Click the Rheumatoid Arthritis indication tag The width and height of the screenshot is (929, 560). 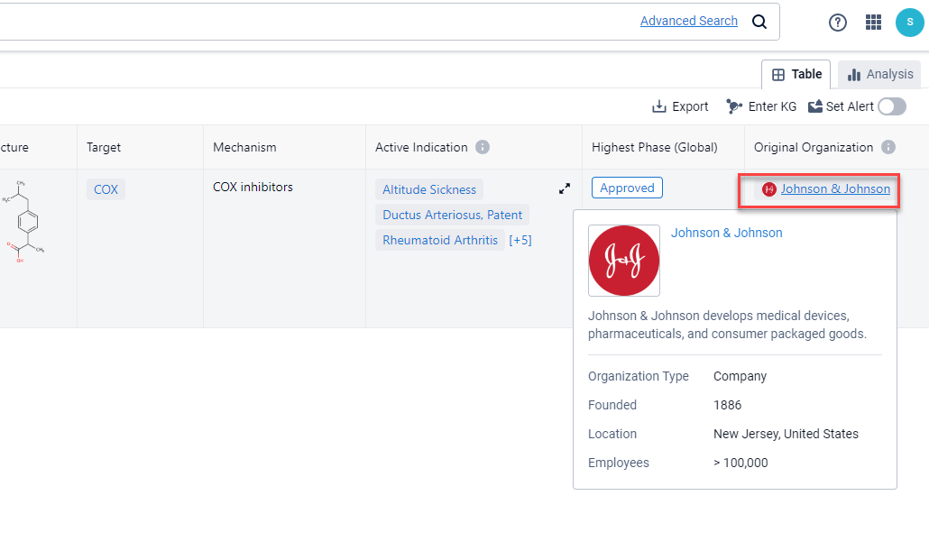point(440,240)
